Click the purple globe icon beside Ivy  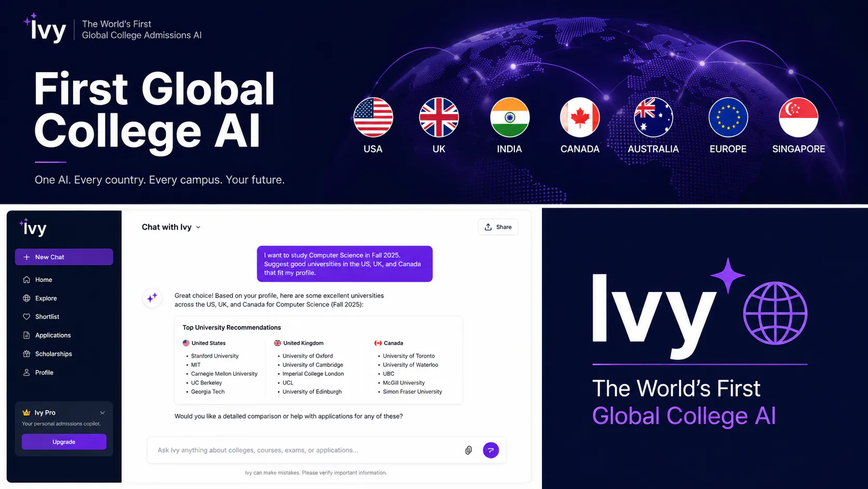click(x=775, y=313)
